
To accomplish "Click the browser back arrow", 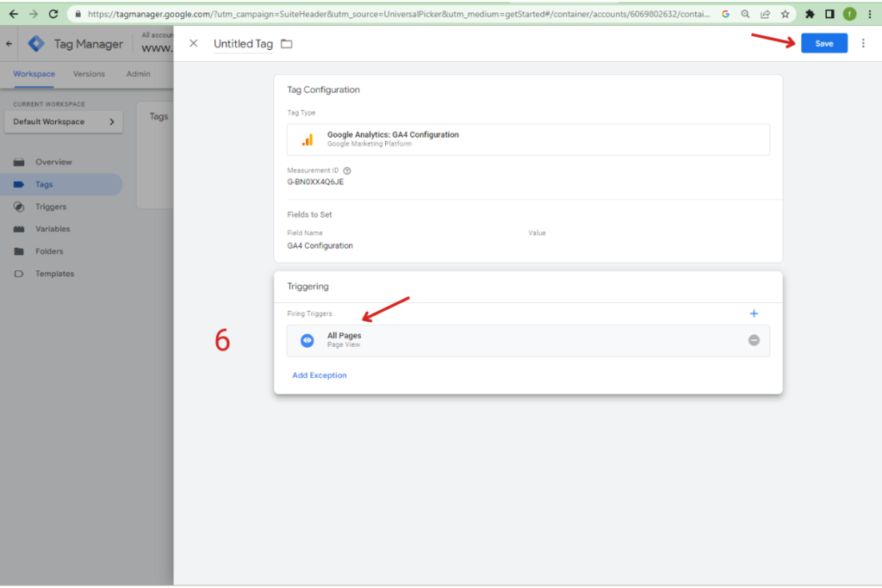I will [14, 14].
